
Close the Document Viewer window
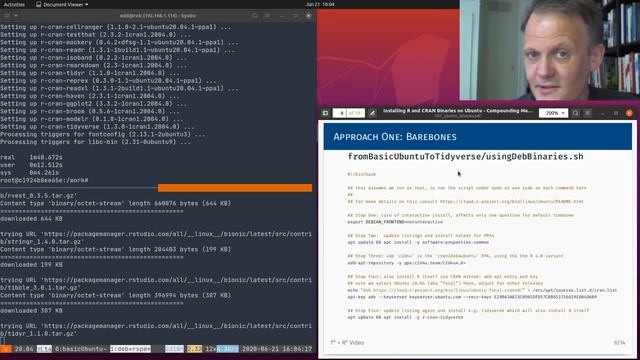629,113
